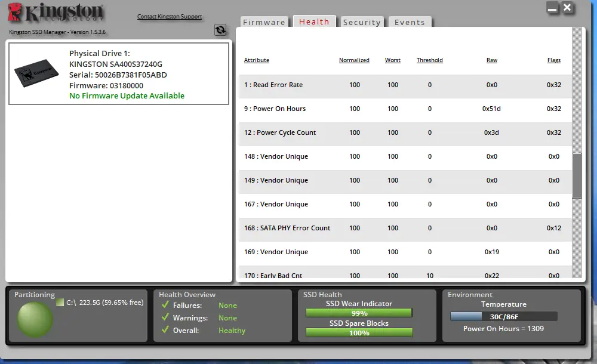Close the Kingston SSD Manager window
597x364 pixels.
click(567, 8)
